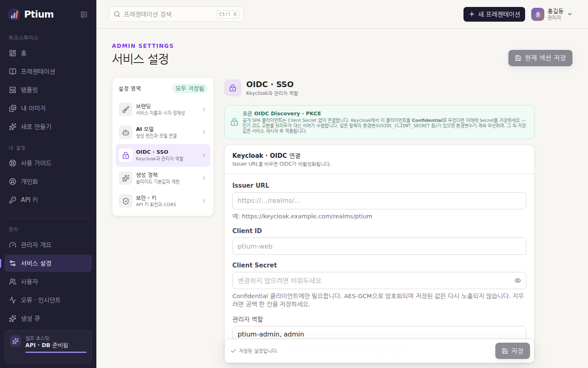Image resolution: width=588 pixels, height=368 pixels.
Task: Click the green lock icon in PKCE notice
Action: point(234,122)
